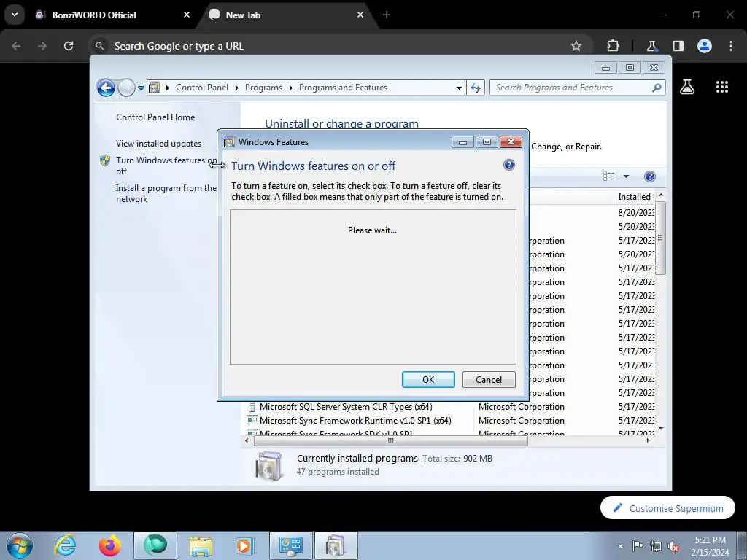Image resolution: width=747 pixels, height=560 pixels.
Task: Open Windows Explorer folder taskbar icon
Action: point(201,545)
